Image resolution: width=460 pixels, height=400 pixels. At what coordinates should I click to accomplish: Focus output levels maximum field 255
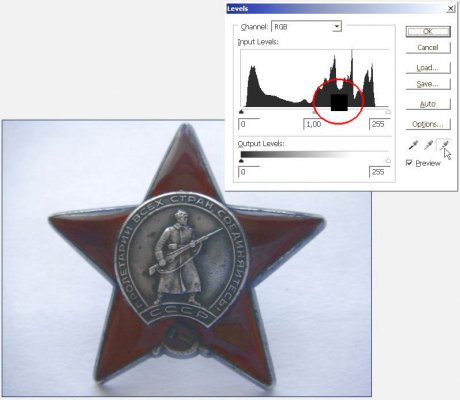379,172
